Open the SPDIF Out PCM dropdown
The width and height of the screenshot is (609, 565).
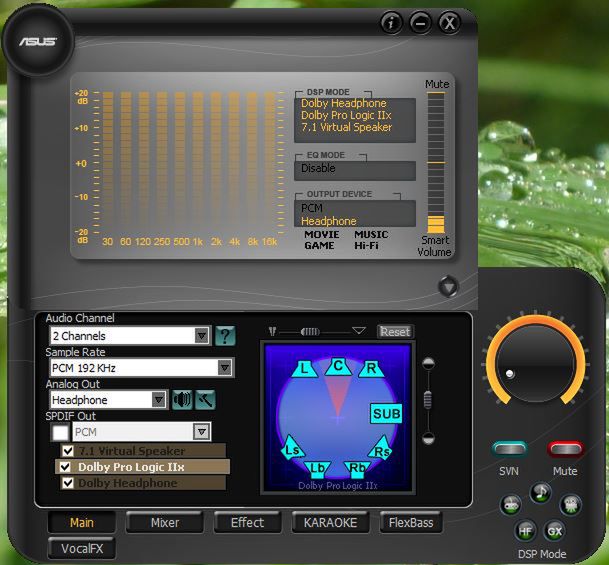(202, 432)
